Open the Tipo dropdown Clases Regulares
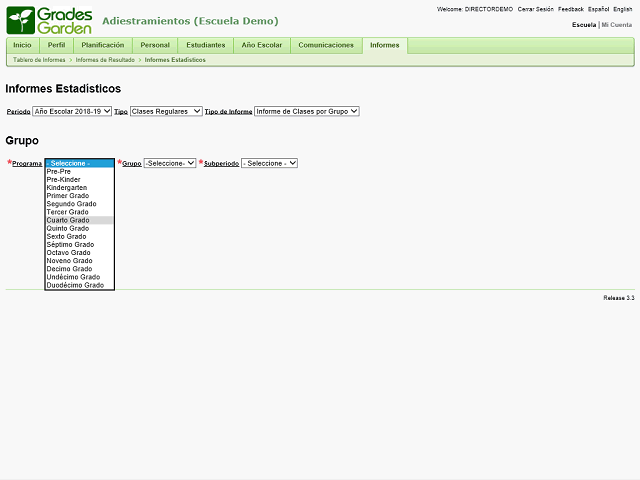This screenshot has width=640, height=480. [x=166, y=111]
